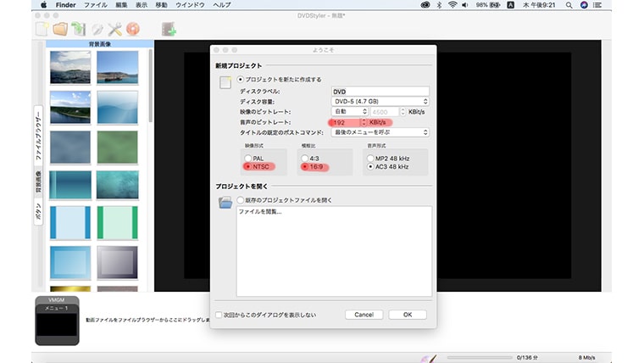Open the Finder menu

click(x=66, y=5)
